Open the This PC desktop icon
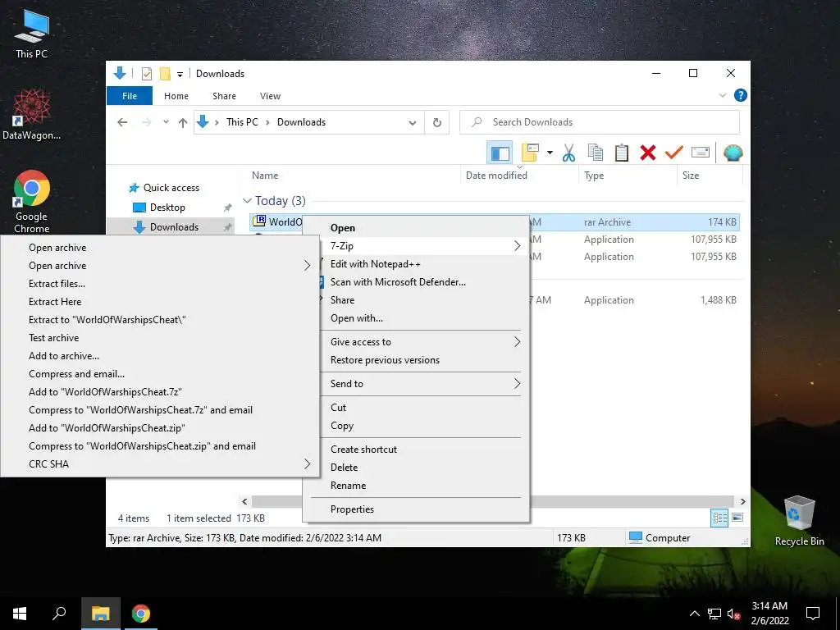840x630 pixels. click(32, 34)
